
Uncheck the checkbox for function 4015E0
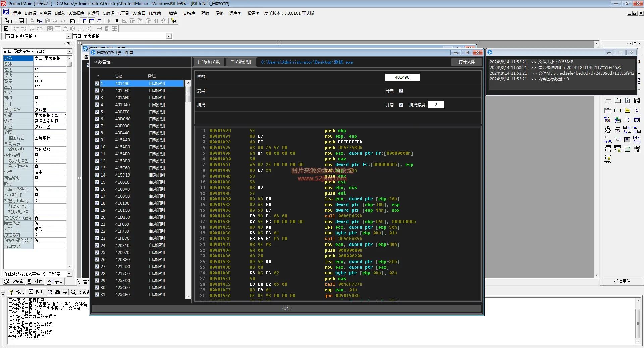pyautogui.click(x=97, y=91)
